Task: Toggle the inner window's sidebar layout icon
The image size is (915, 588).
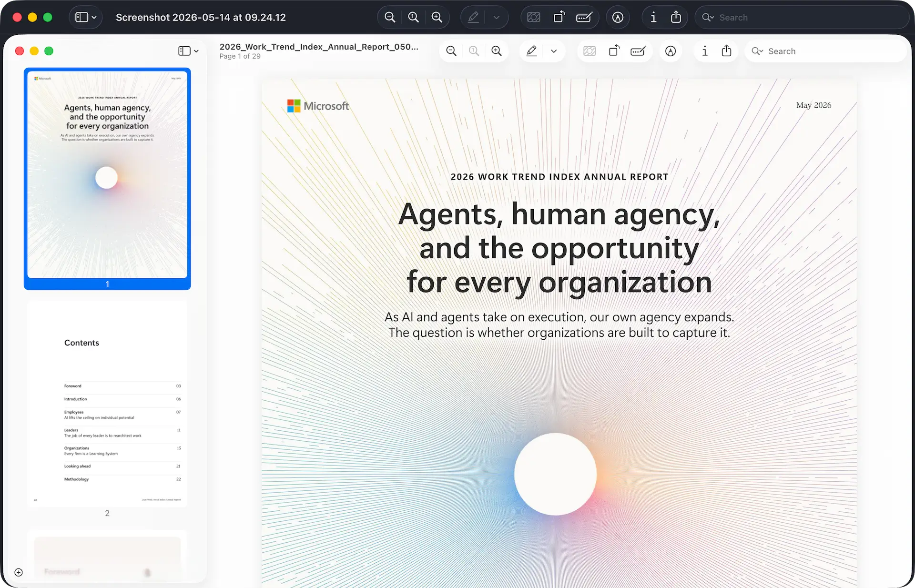Action: (184, 51)
